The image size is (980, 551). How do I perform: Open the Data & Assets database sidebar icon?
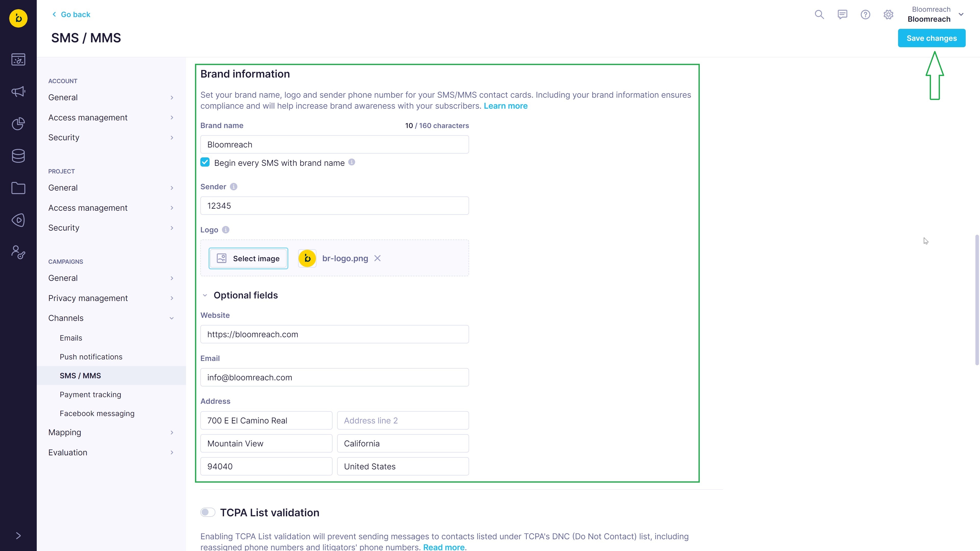pos(18,156)
